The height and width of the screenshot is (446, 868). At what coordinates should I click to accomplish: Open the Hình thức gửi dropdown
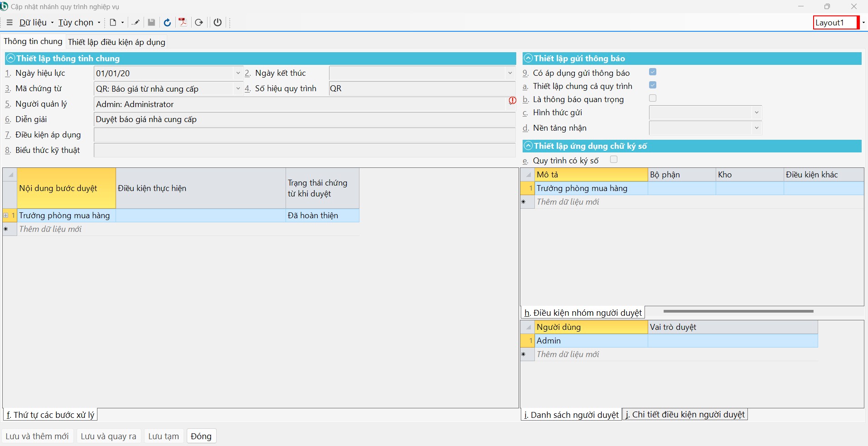pyautogui.click(x=756, y=113)
